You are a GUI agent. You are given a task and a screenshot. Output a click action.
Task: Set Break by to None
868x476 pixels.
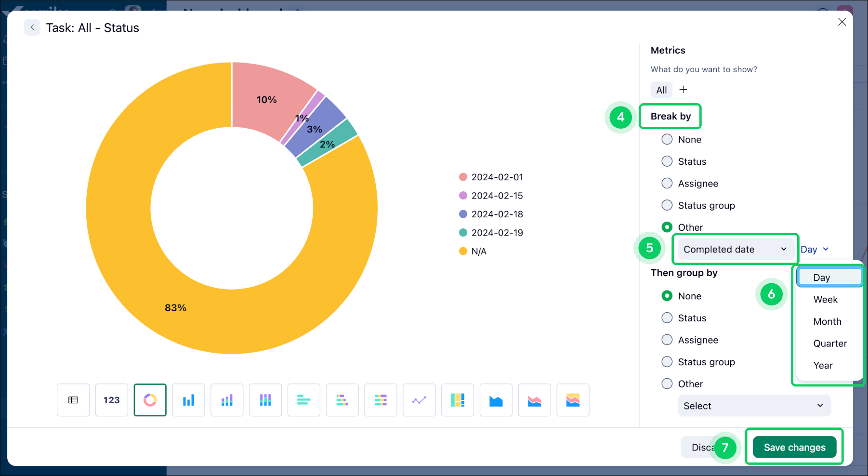tap(667, 139)
